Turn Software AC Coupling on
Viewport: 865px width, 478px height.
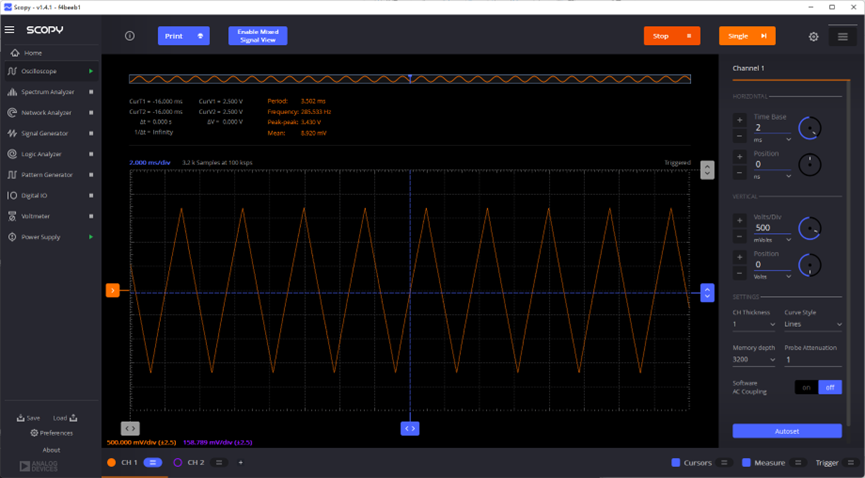(x=806, y=387)
